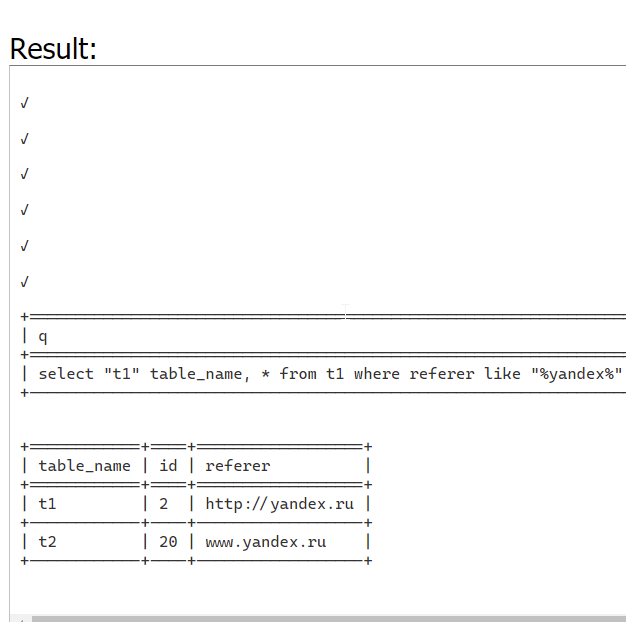The height and width of the screenshot is (622, 626).
Task: Click the http://yandex.ru referer cell
Action: 279,504
